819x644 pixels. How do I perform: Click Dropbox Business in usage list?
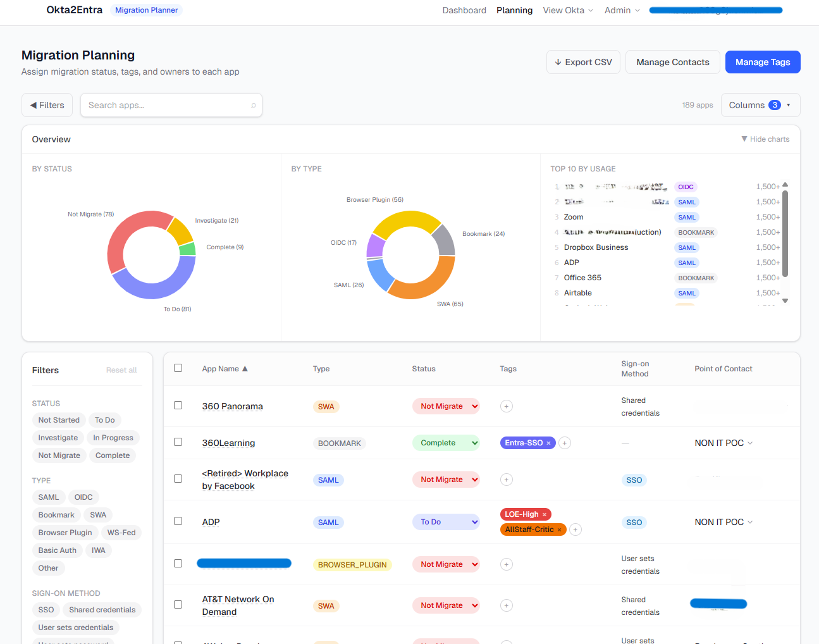[x=596, y=247]
